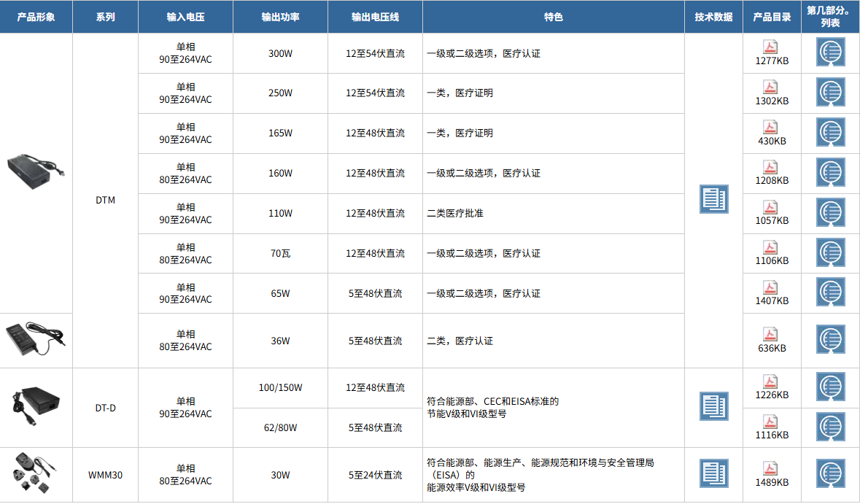Download the 1302KB PDF catalog
This screenshot has height=504, width=860.
(770, 87)
